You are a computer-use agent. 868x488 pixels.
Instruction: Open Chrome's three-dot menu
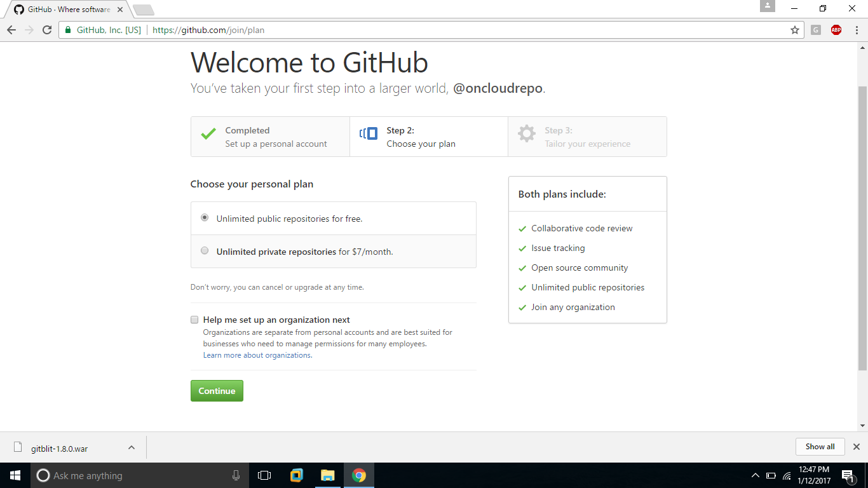coord(857,30)
